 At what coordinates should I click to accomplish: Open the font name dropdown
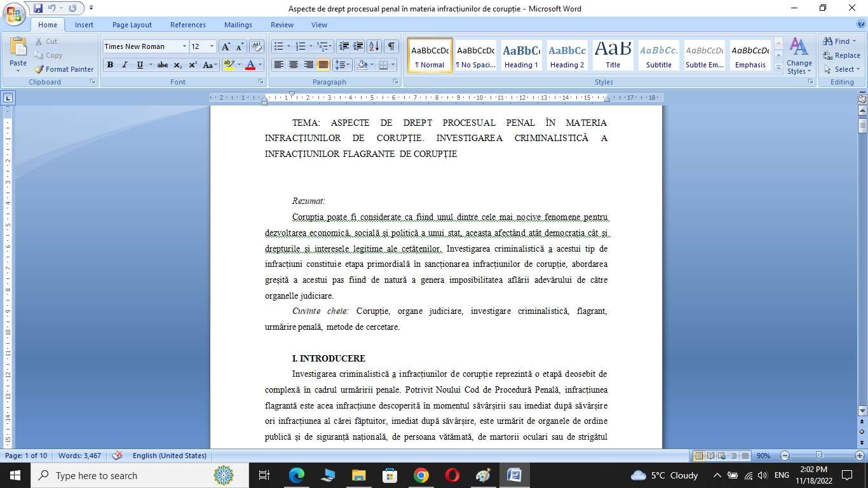184,46
